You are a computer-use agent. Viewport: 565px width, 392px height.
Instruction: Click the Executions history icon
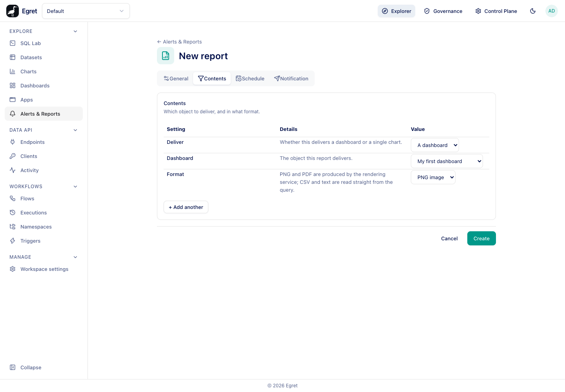[13, 212]
